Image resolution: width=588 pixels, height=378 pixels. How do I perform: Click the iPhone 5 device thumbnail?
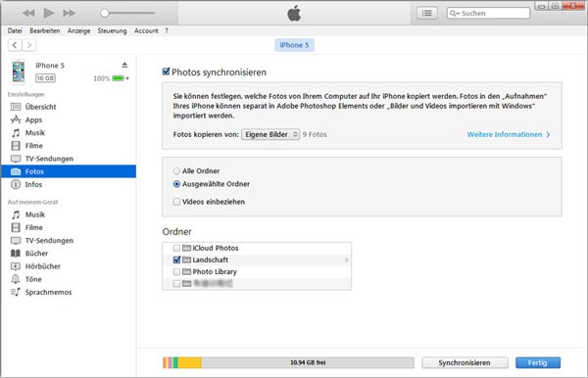(18, 71)
